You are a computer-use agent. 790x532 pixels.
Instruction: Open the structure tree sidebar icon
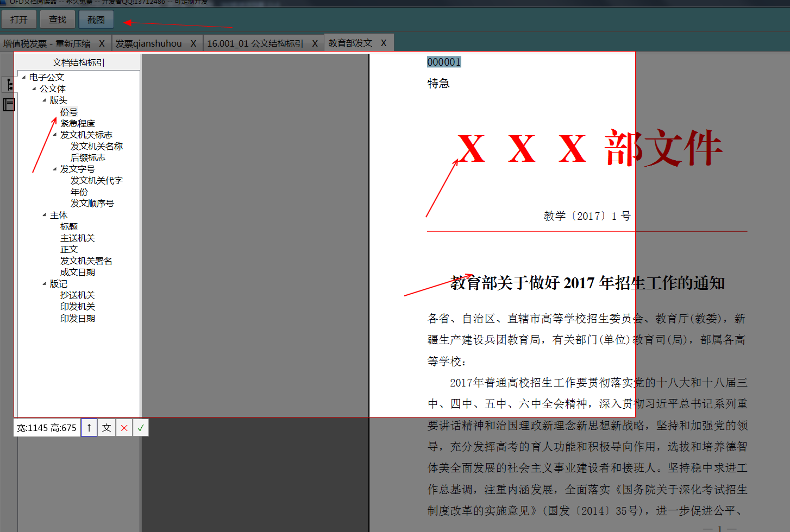point(9,85)
